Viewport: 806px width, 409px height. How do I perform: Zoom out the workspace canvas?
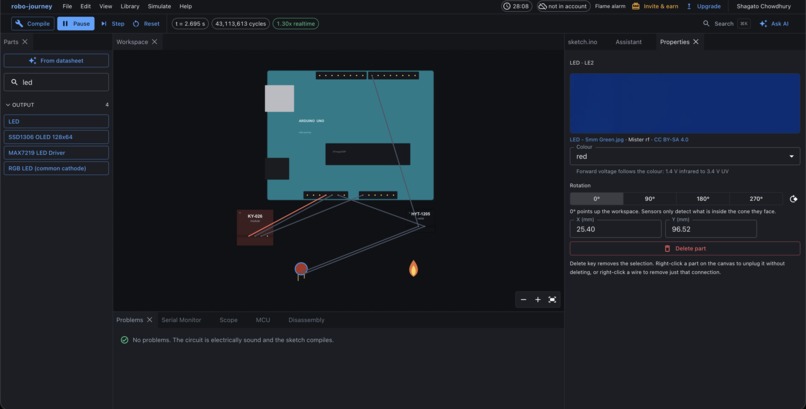523,300
